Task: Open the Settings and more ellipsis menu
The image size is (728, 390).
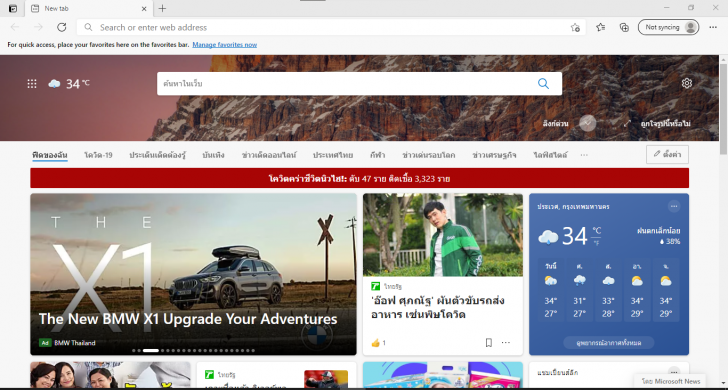Action: pos(713,27)
